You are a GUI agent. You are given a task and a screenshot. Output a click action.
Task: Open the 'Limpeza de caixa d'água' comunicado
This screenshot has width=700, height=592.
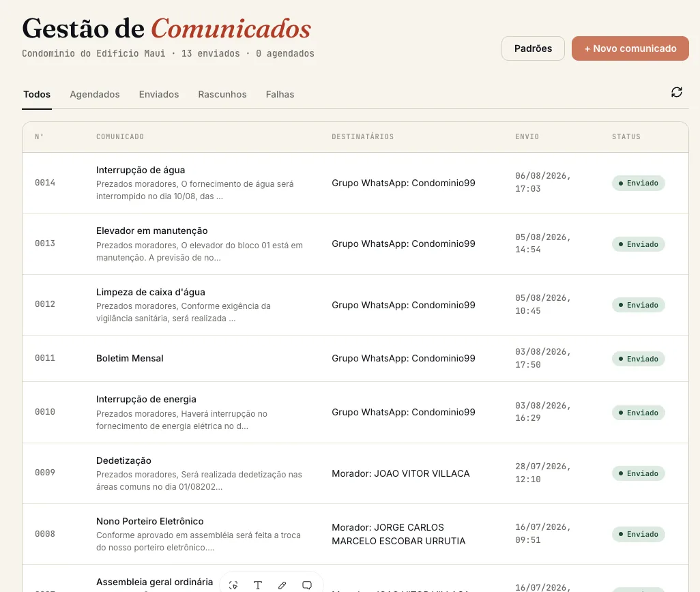click(151, 292)
